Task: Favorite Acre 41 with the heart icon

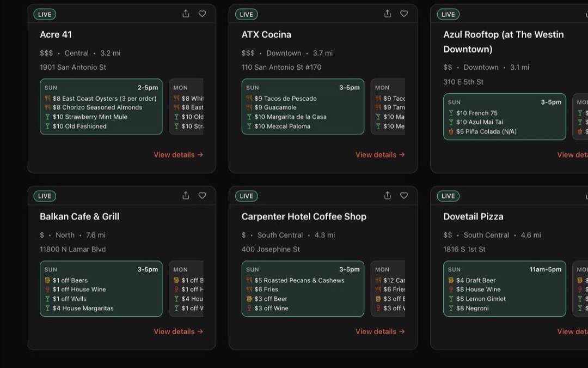Action: click(202, 14)
